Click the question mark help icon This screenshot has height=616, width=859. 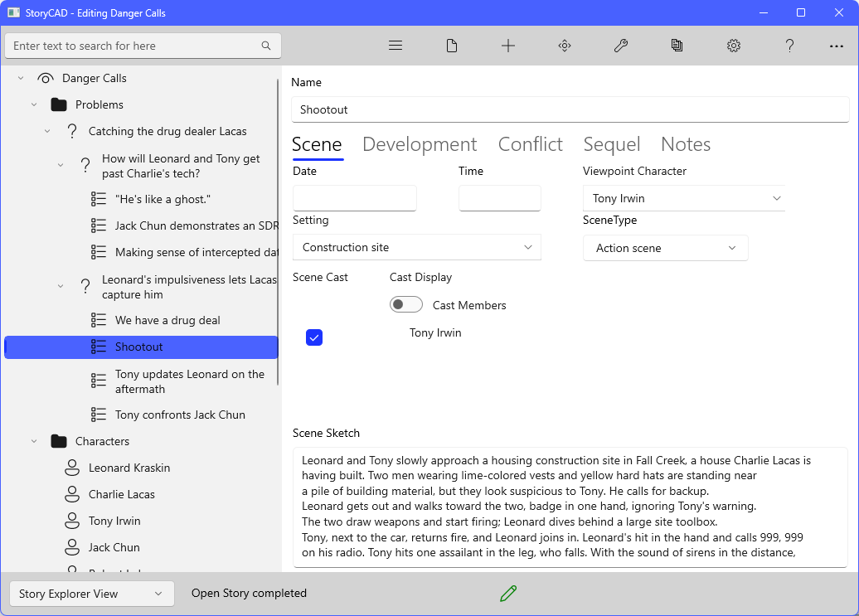click(790, 46)
